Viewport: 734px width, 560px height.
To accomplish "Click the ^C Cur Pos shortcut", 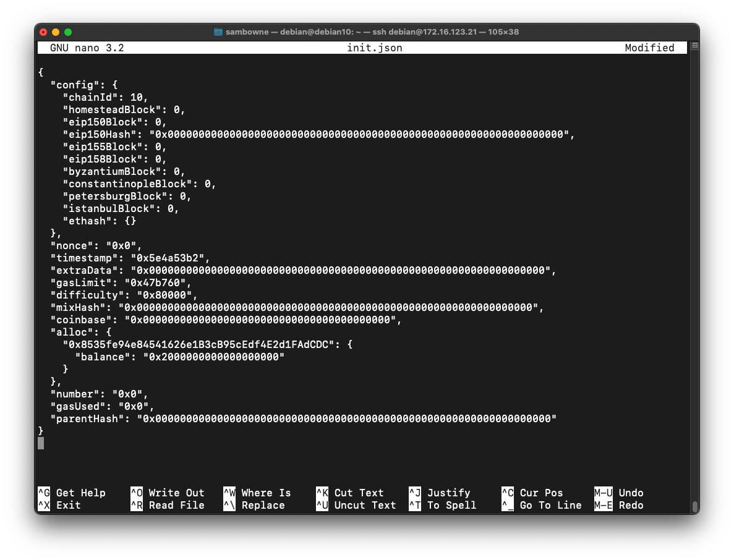I will point(532,493).
